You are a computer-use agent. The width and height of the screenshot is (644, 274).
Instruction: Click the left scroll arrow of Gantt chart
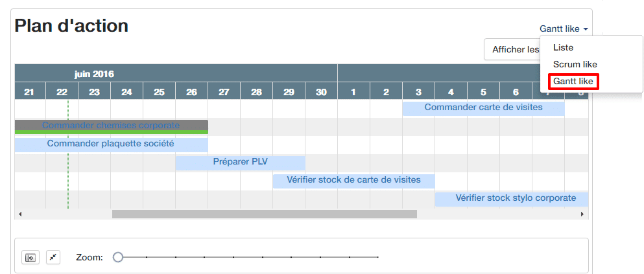pos(20,214)
